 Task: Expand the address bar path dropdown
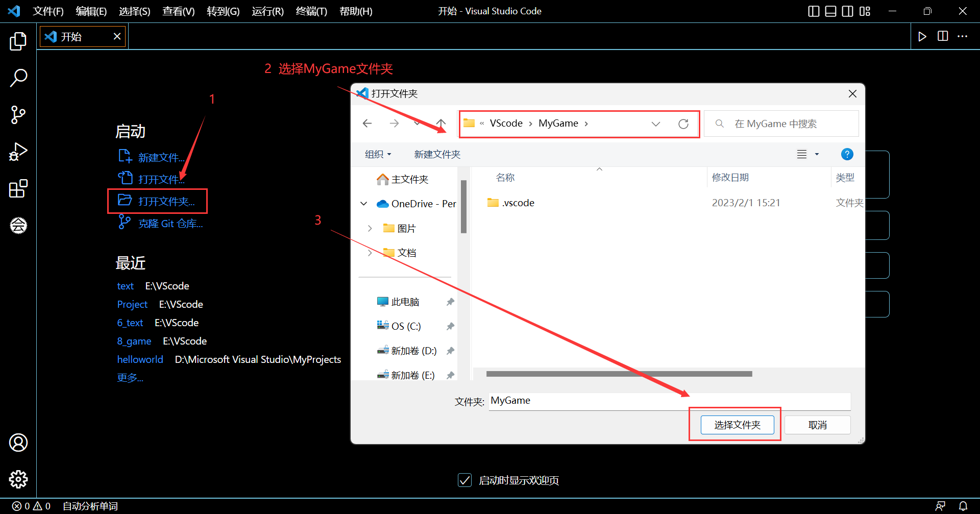pyautogui.click(x=656, y=124)
